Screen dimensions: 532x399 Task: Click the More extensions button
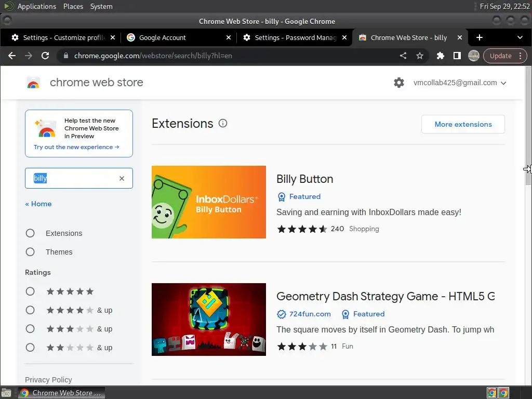[463, 124]
